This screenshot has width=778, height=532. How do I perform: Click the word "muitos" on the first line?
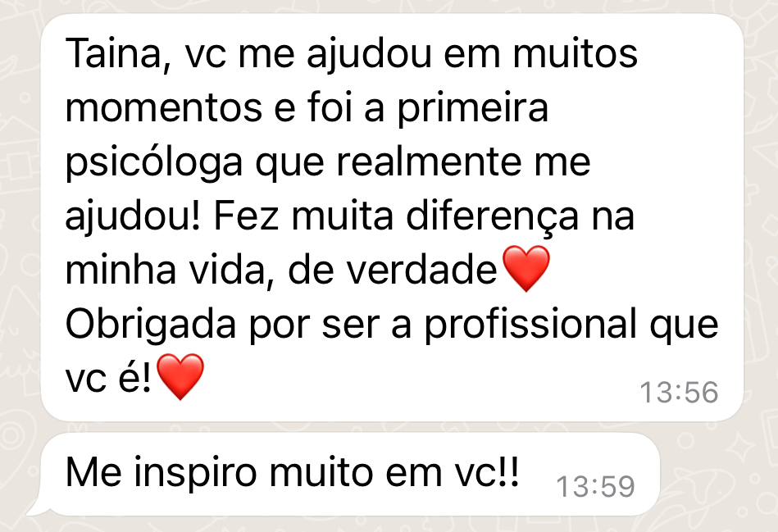click(575, 53)
